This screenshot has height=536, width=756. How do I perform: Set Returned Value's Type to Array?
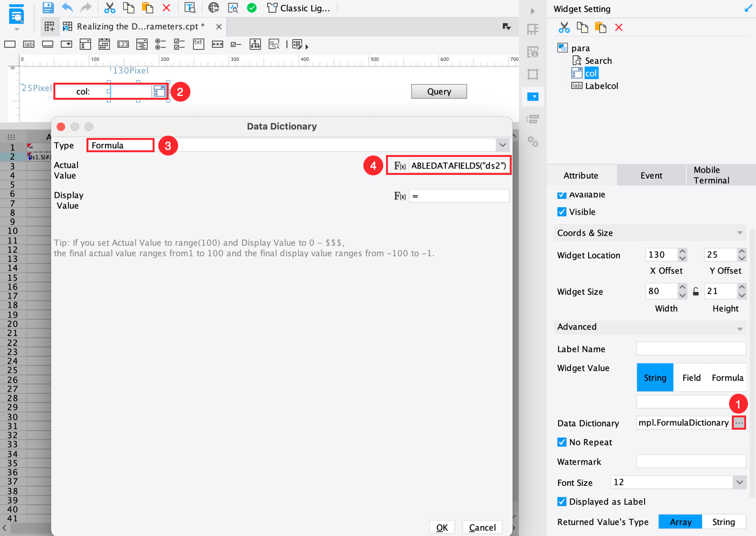[x=680, y=522]
